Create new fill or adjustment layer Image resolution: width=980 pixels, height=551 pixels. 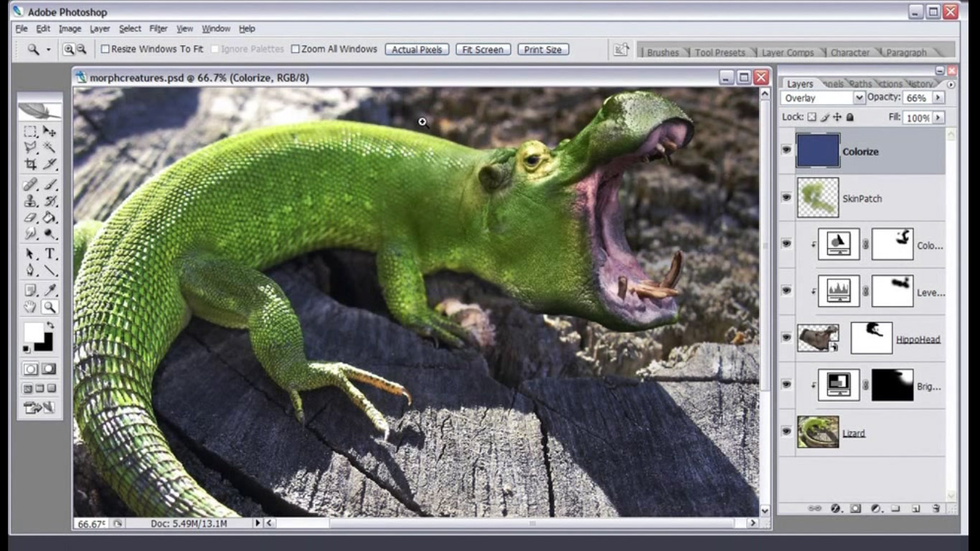[875, 508]
